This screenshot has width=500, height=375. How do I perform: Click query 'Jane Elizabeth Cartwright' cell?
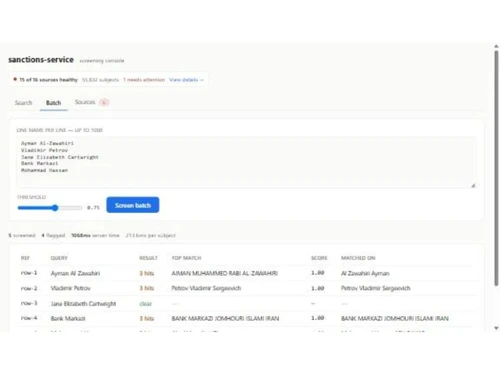(83, 304)
